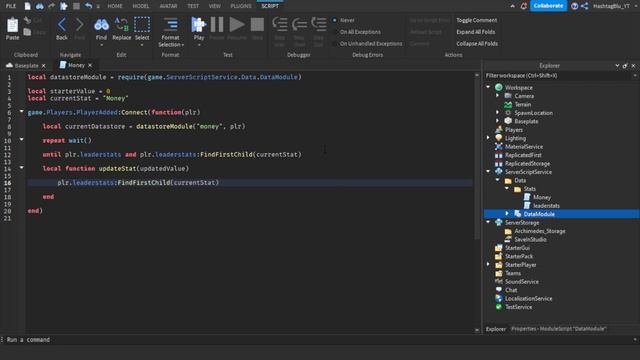Close the Money script tab
This screenshot has height=360, width=640.
[x=90, y=65]
